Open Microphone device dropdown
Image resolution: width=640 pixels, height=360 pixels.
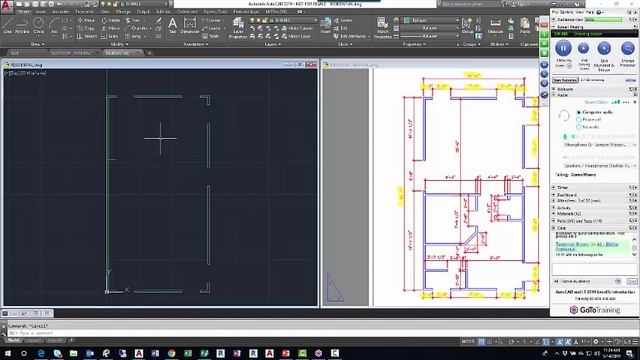click(600, 145)
